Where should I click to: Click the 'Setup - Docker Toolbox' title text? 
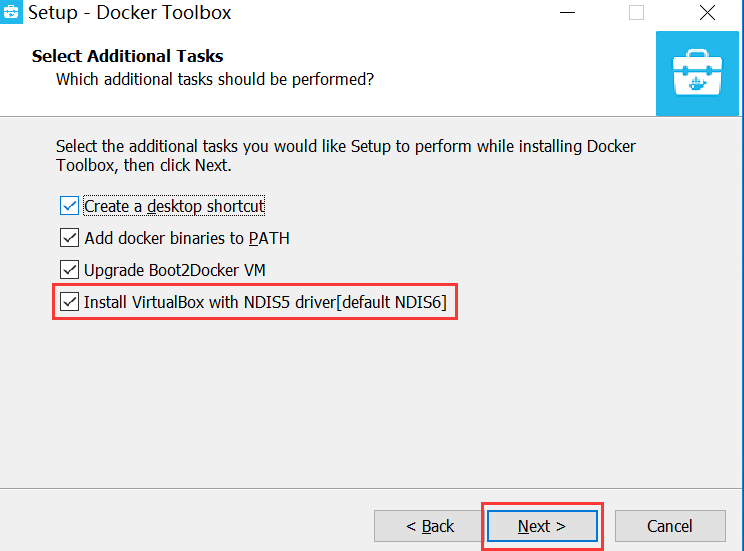click(130, 12)
